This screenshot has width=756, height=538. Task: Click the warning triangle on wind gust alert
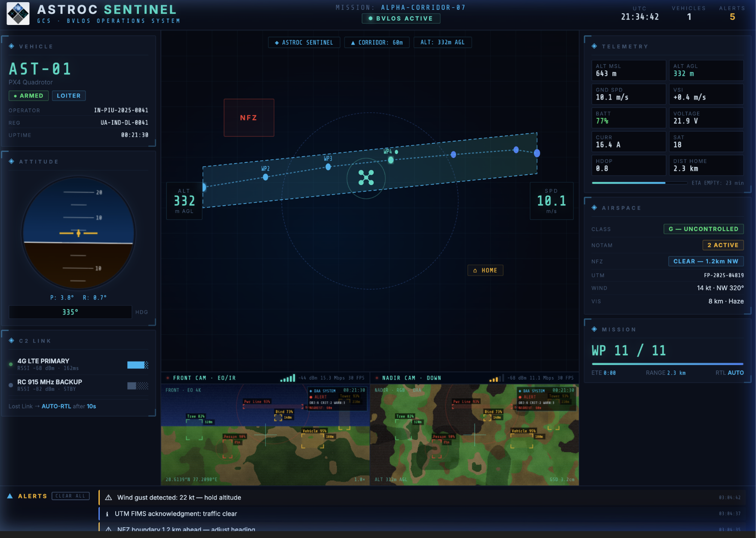pyautogui.click(x=109, y=498)
